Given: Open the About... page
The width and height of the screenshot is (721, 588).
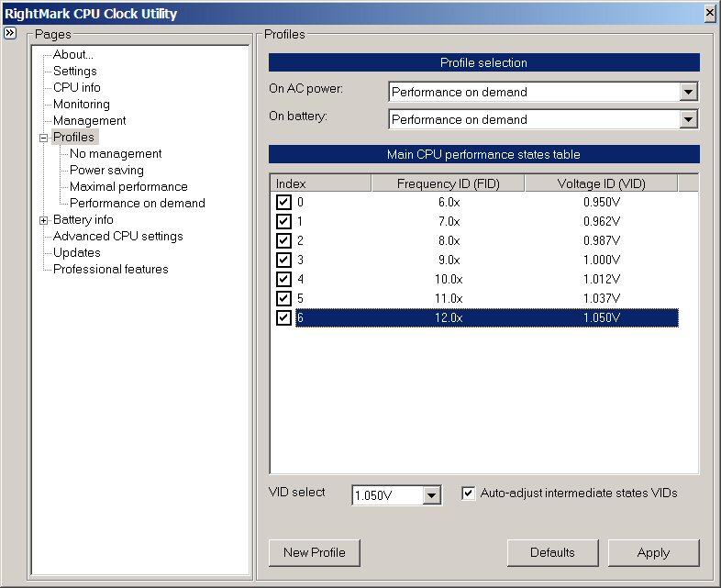Looking at the screenshot, I should (x=73, y=54).
